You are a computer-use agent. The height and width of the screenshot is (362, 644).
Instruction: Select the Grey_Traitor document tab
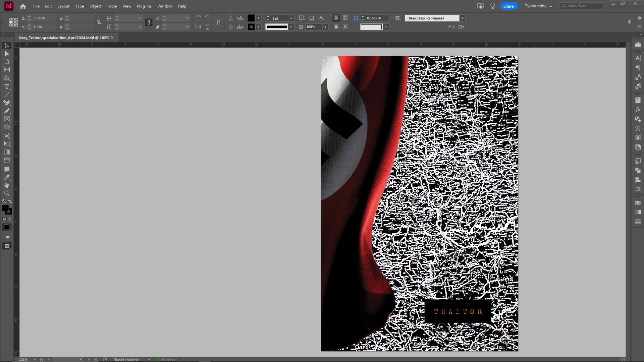64,38
